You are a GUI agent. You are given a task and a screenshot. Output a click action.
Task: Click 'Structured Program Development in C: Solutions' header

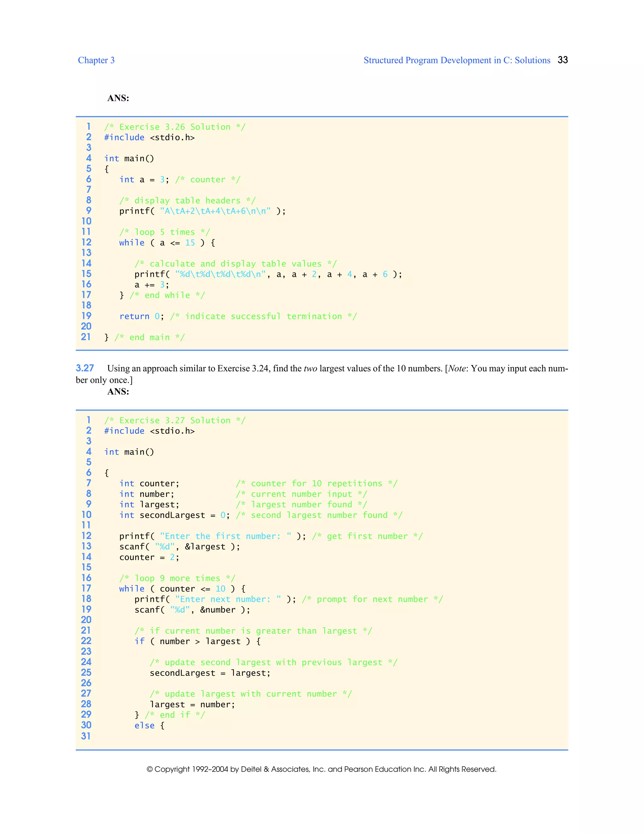click(x=457, y=60)
